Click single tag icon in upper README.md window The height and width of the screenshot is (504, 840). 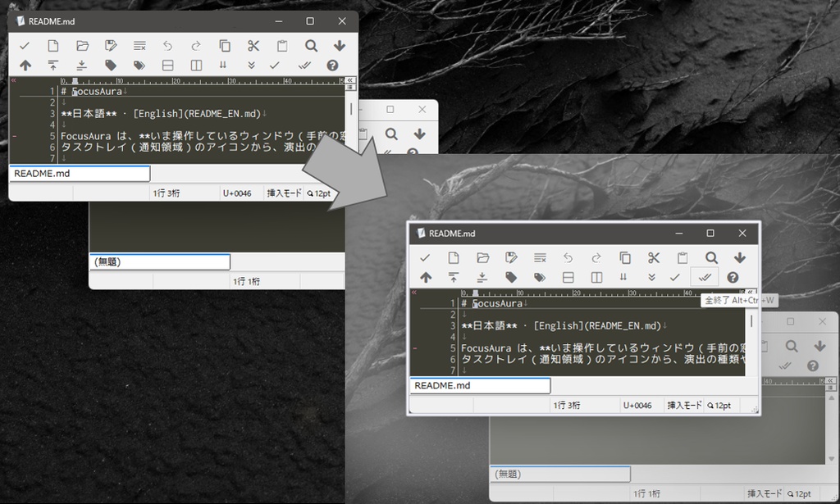111,66
